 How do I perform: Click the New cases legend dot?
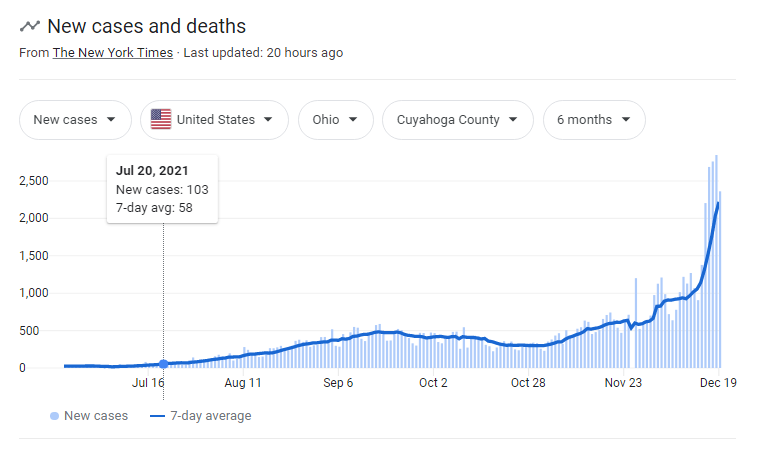[x=54, y=416]
